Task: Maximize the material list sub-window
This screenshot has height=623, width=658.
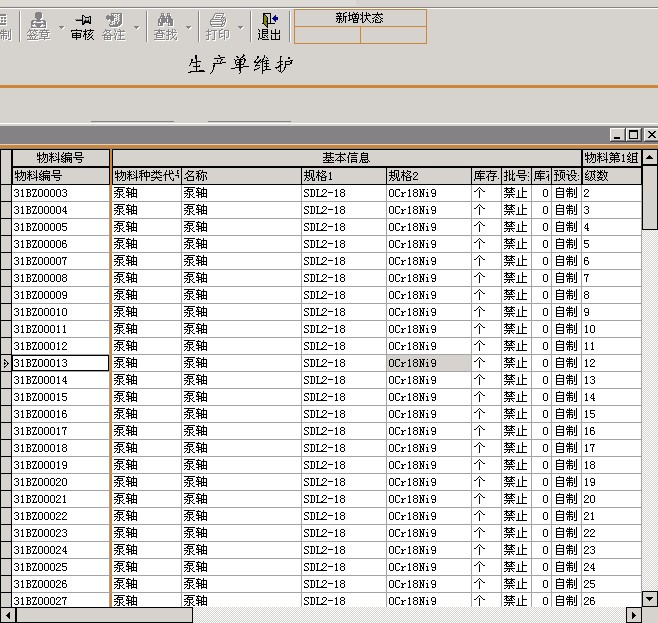Action: (x=633, y=135)
